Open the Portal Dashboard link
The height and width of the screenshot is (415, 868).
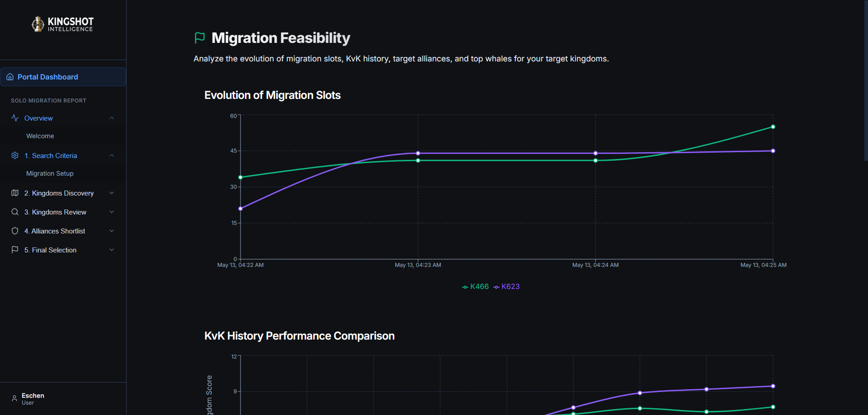[x=63, y=77]
